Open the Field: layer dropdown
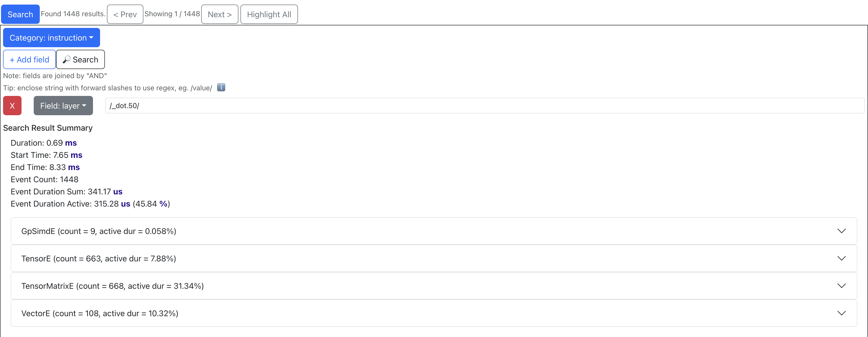The width and height of the screenshot is (868, 337). [x=63, y=106]
